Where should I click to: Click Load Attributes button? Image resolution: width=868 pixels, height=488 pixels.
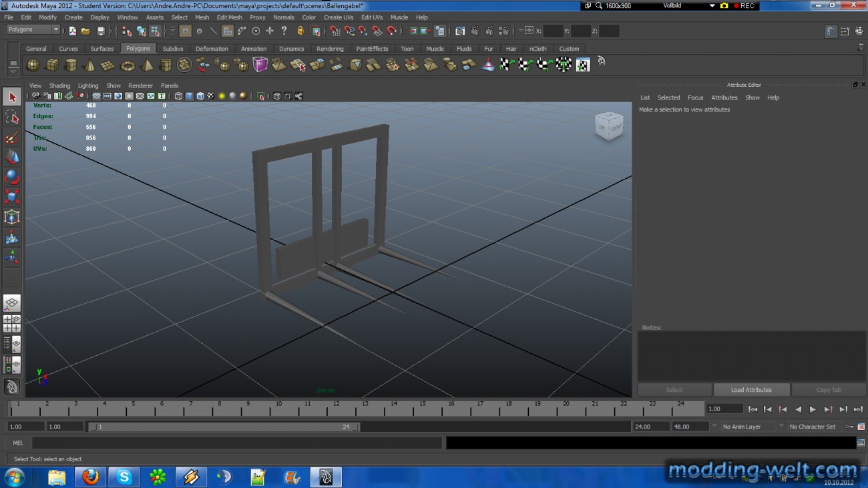click(751, 390)
